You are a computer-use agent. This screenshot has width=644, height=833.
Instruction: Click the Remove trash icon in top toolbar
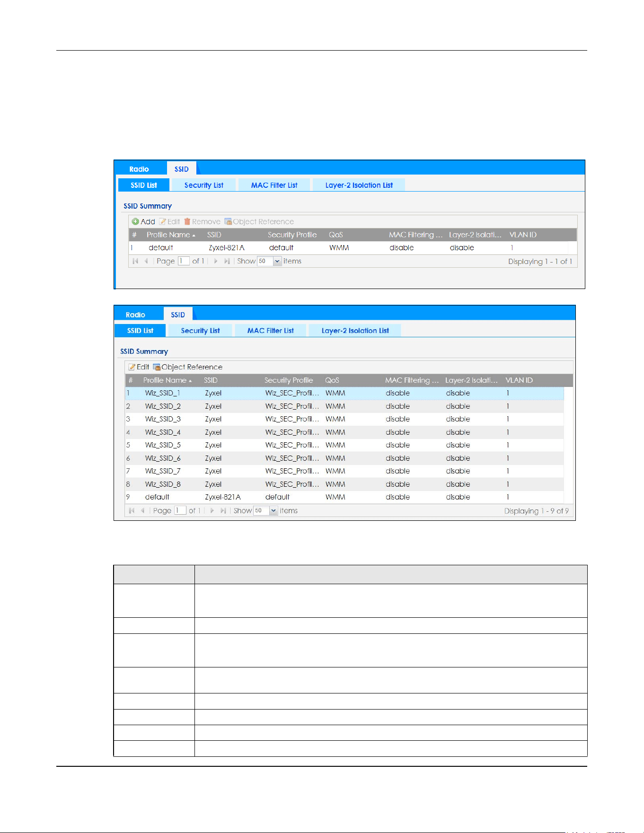[187, 221]
